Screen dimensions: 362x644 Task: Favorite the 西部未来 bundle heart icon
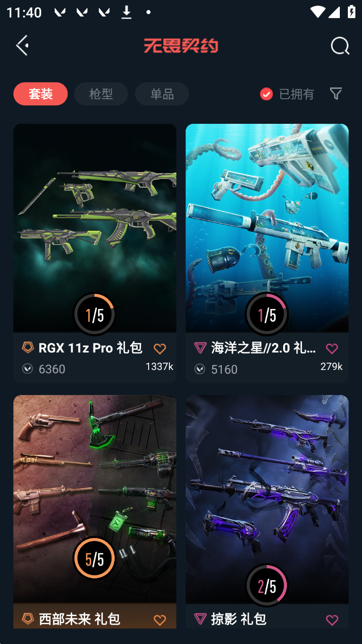160,620
